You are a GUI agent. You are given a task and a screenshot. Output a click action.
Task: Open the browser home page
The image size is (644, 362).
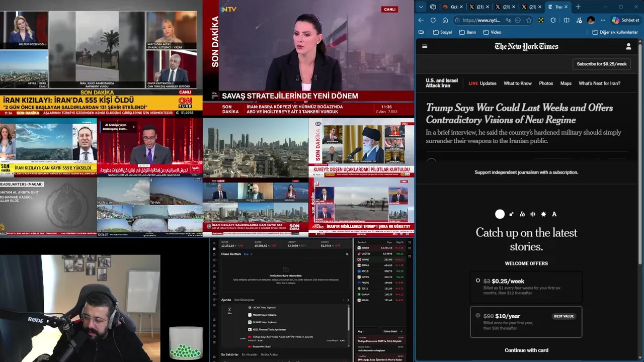[445, 20]
